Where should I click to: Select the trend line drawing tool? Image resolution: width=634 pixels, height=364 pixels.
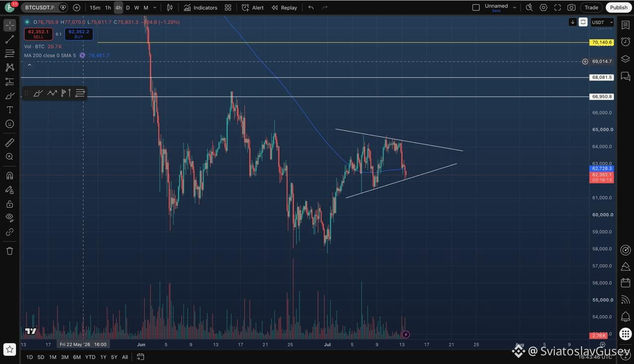click(x=9, y=39)
